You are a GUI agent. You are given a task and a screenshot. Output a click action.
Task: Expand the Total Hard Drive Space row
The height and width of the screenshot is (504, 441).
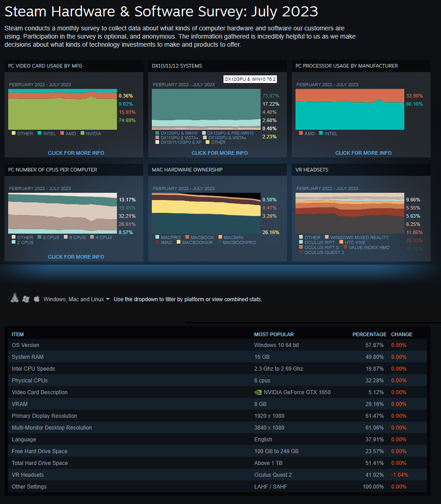click(x=218, y=463)
